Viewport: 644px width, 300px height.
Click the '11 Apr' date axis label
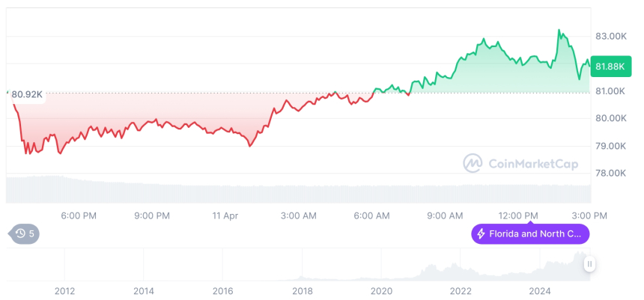tap(225, 215)
